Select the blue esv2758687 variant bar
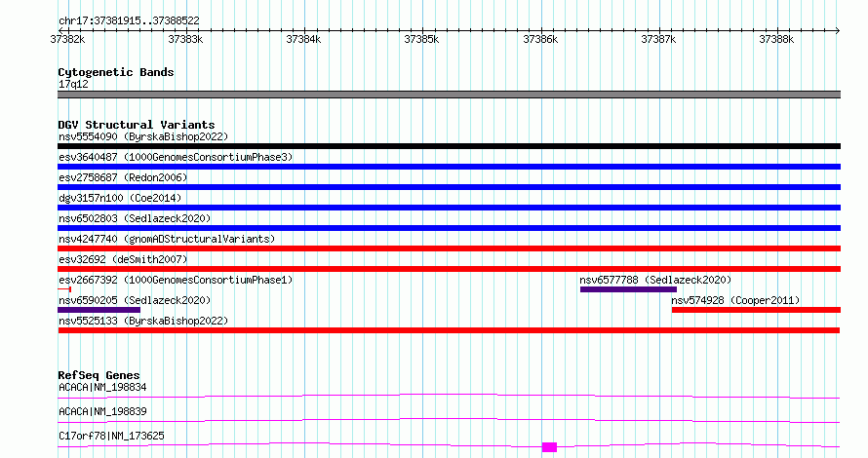868x458 pixels. (x=449, y=187)
